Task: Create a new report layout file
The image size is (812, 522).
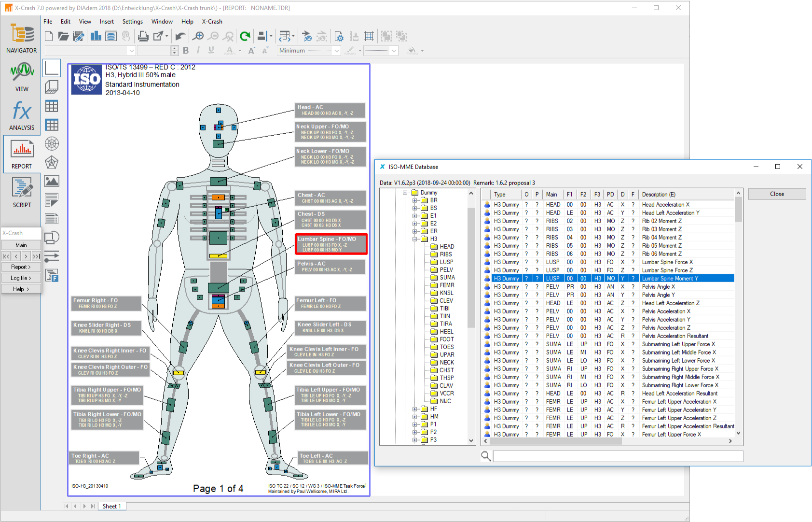Action: (49, 36)
